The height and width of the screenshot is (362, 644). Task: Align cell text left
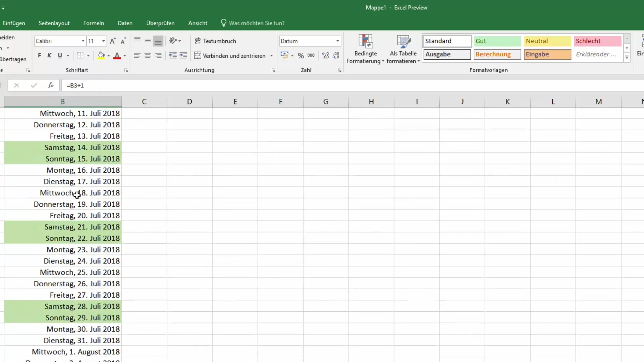[137, 56]
